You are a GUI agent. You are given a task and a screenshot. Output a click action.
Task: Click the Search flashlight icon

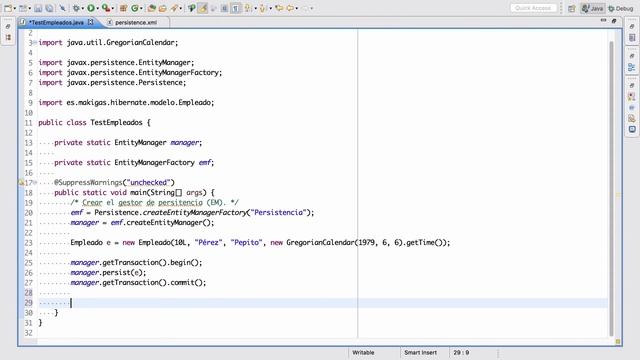point(174,8)
